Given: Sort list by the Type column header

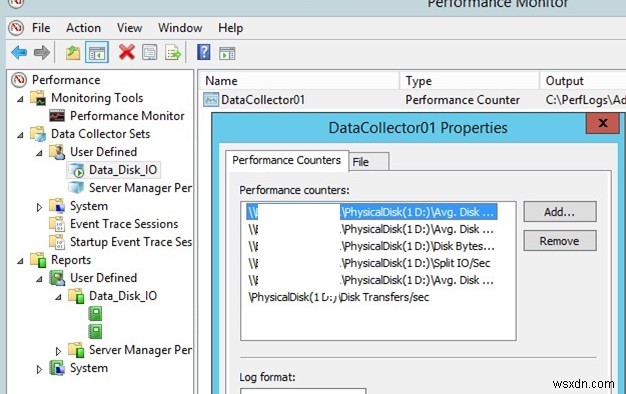Looking at the screenshot, I should [470, 81].
